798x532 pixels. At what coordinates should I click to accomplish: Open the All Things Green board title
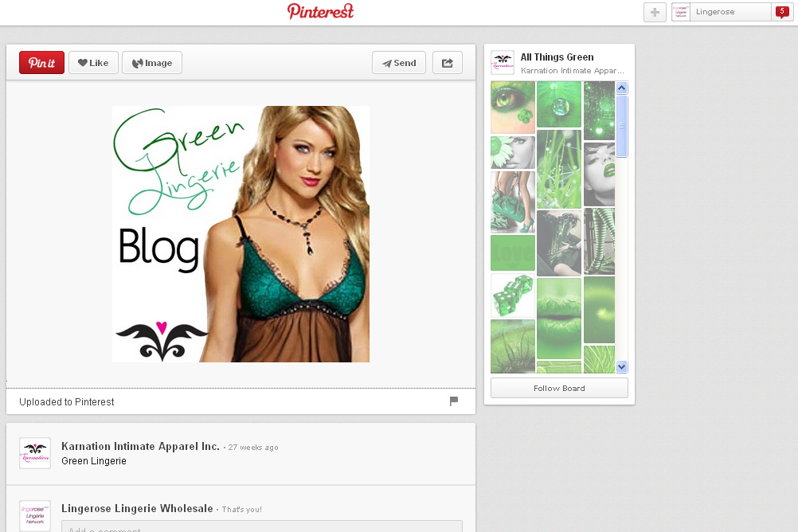tap(557, 57)
